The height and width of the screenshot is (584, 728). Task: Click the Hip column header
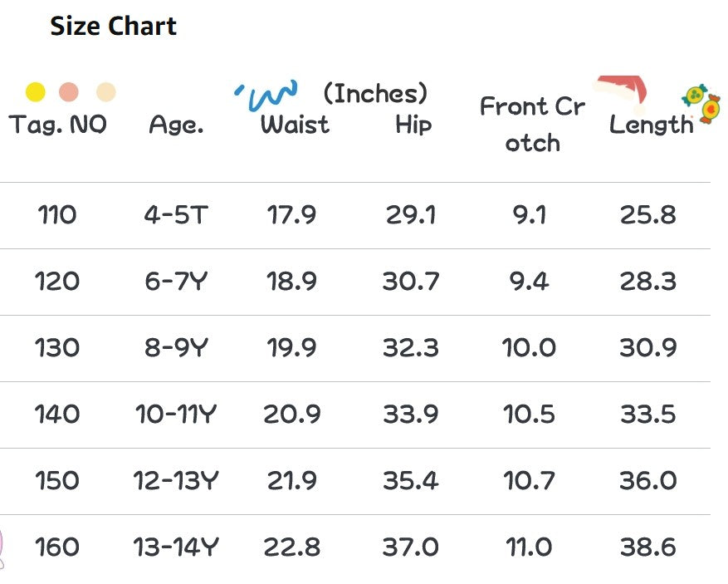(x=413, y=125)
